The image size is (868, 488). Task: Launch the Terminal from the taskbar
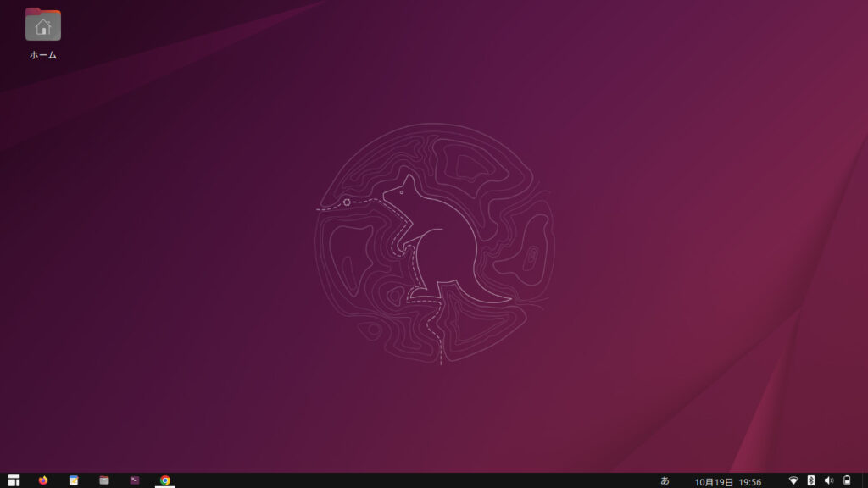135,480
